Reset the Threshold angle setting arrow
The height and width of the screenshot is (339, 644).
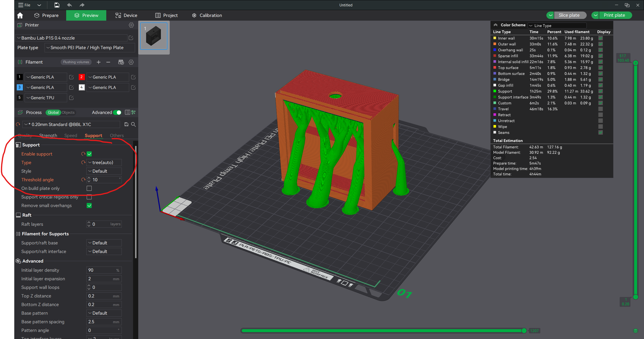[x=83, y=180]
